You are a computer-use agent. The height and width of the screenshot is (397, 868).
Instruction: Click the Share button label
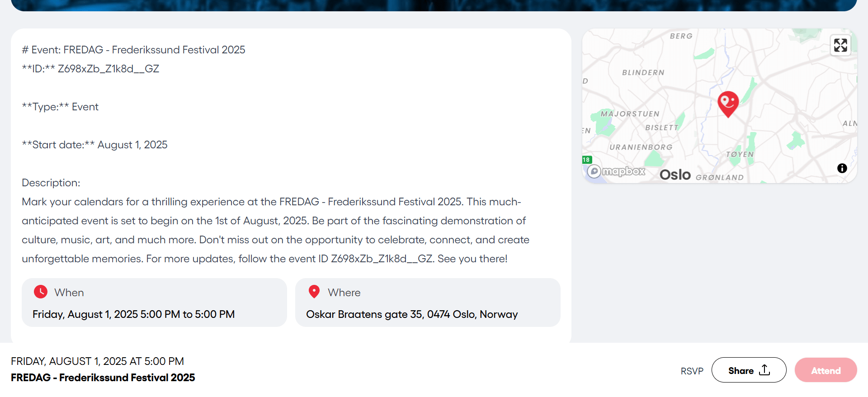coord(741,371)
